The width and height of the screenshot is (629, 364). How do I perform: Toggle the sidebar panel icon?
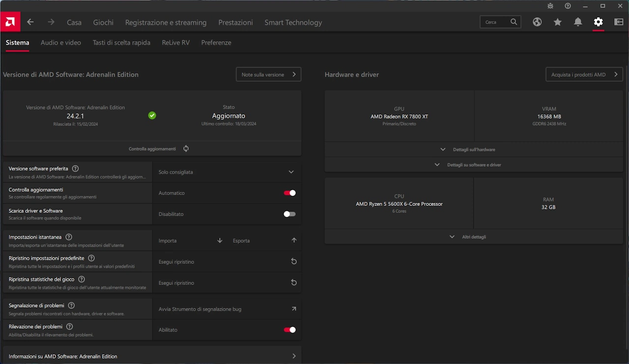pyautogui.click(x=619, y=22)
